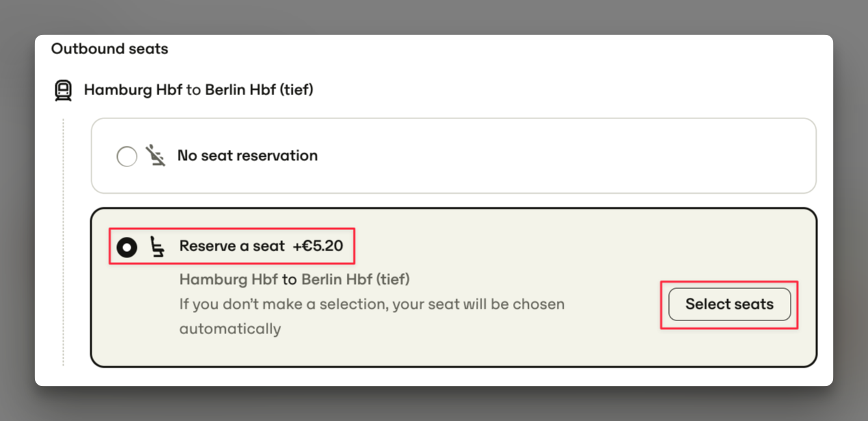Image resolution: width=868 pixels, height=421 pixels.
Task: Click Berlin Hbf (tief) in the reservation card subtext
Action: point(356,279)
